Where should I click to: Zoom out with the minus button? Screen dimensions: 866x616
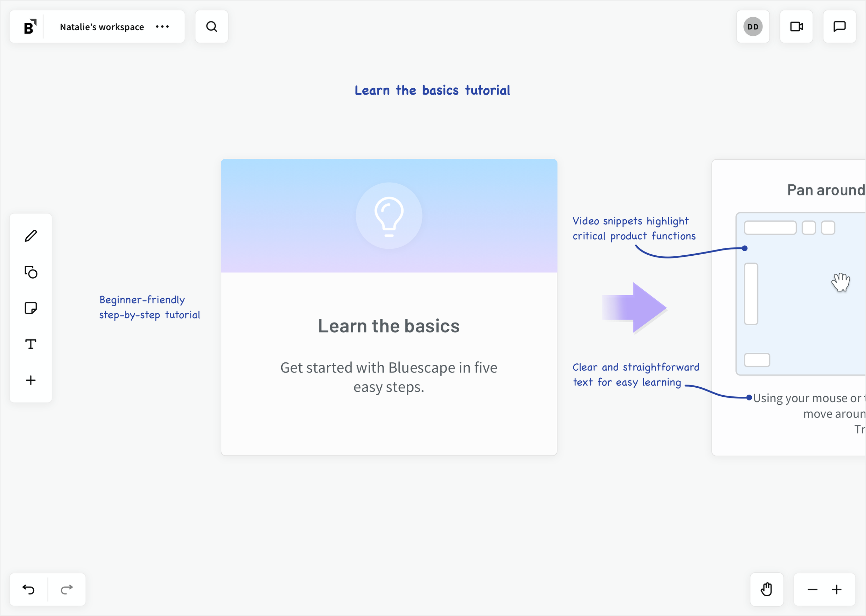(x=813, y=589)
